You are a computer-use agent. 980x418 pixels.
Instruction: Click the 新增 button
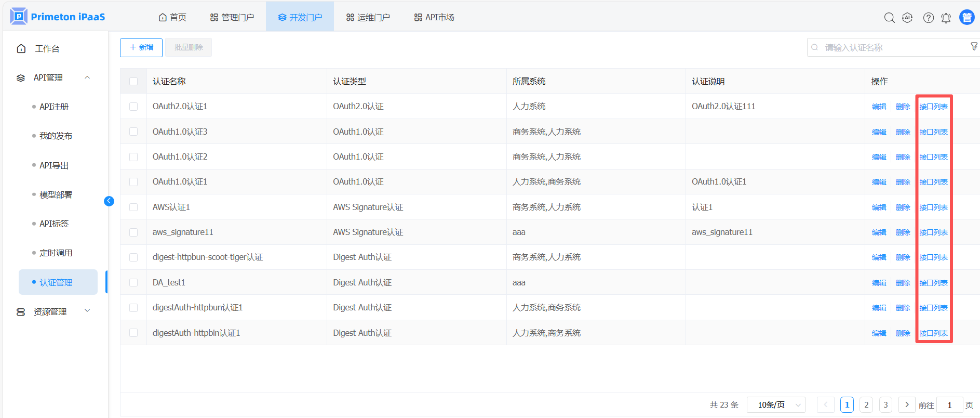pos(141,47)
